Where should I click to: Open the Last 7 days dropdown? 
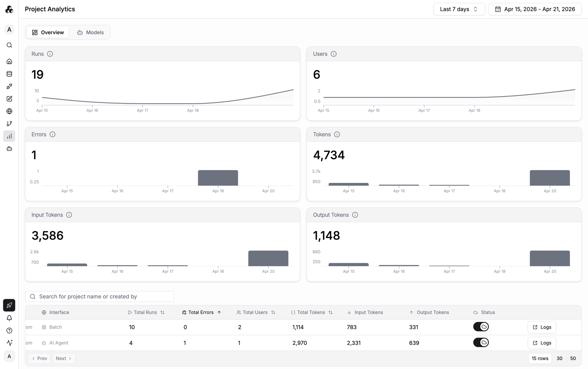tap(459, 9)
